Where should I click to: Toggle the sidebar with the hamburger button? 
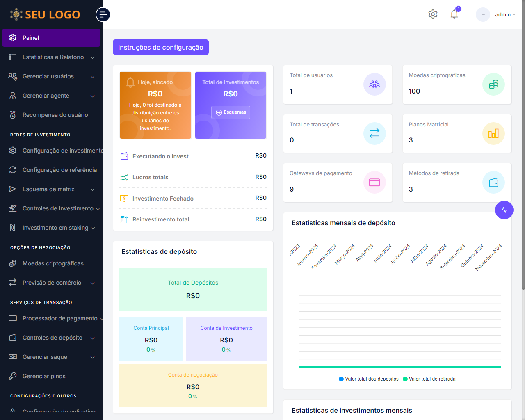tap(103, 14)
